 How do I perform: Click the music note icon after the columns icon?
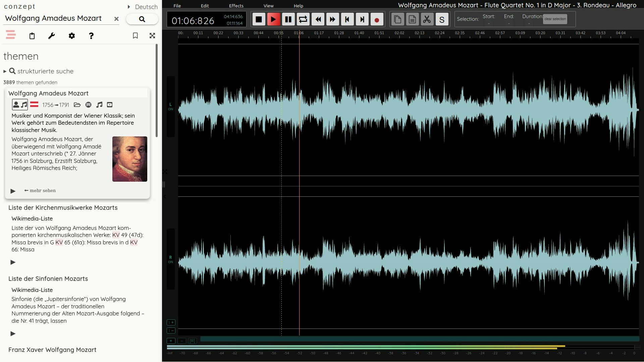click(99, 105)
